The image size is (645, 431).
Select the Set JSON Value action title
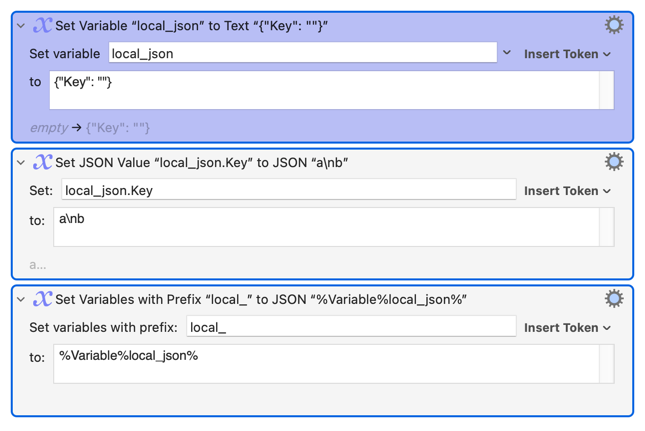point(202,162)
